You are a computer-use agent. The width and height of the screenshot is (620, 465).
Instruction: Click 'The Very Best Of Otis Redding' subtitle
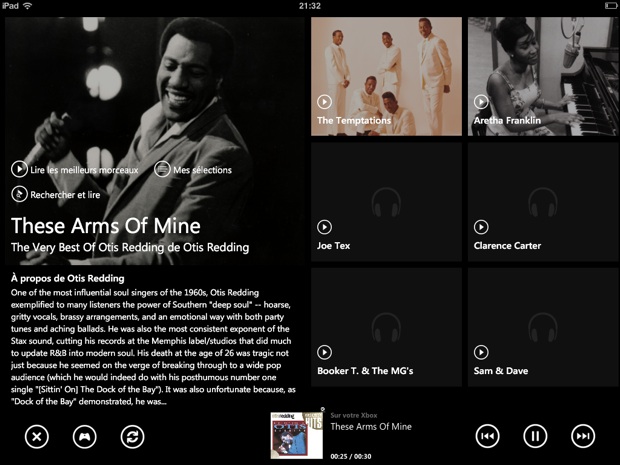[130, 248]
